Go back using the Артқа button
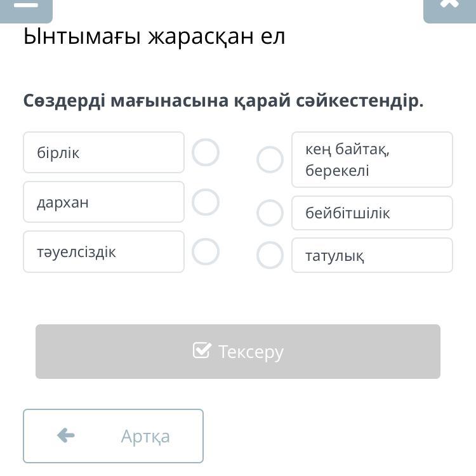The height and width of the screenshot is (476, 476). (x=114, y=436)
